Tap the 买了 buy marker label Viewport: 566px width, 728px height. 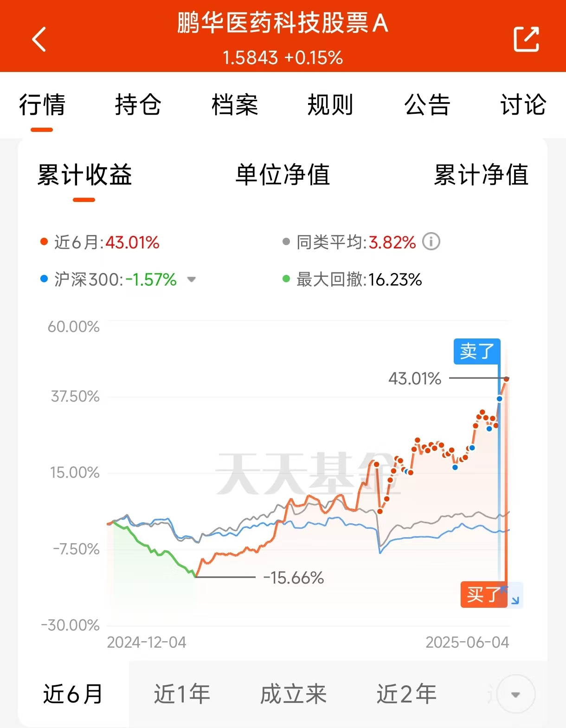(x=483, y=594)
